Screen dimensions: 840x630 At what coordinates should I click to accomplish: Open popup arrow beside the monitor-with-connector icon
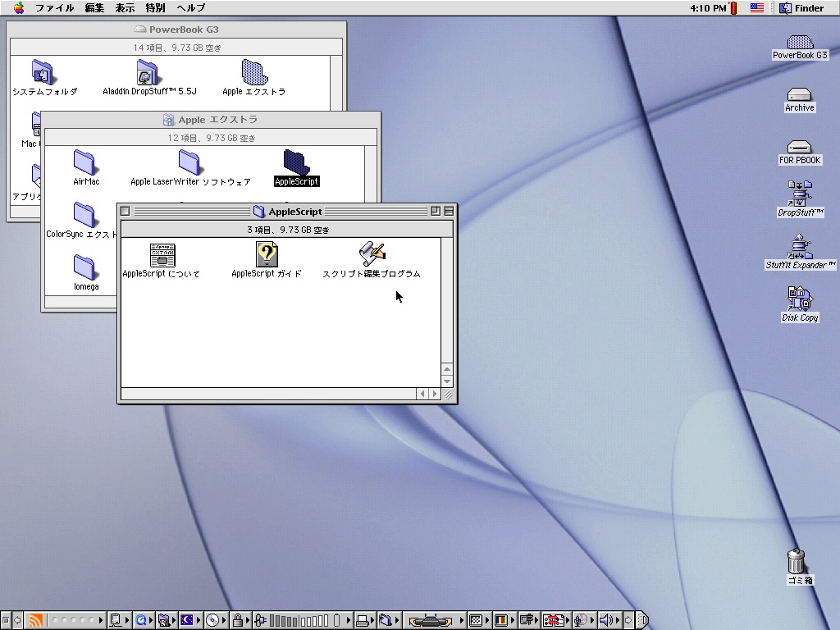(x=537, y=620)
